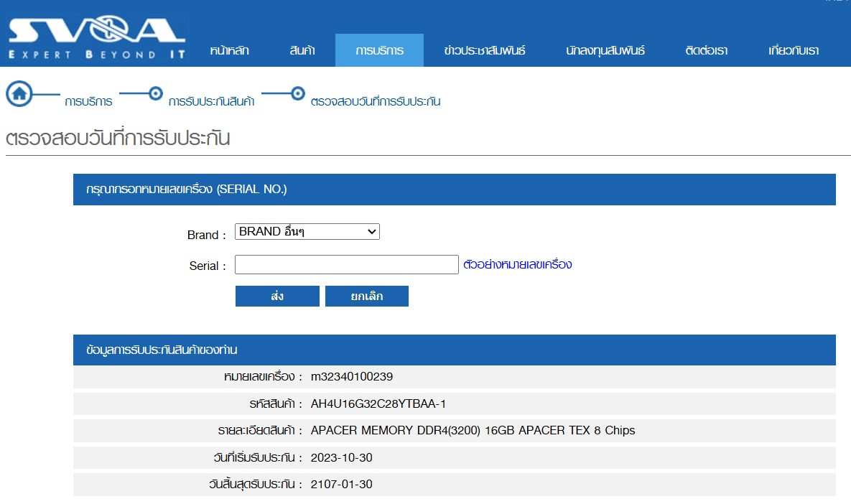This screenshot has width=851, height=504.
Task: Open ข่าวประชาสัมพันธ์ in the navigation bar
Action: click(485, 51)
